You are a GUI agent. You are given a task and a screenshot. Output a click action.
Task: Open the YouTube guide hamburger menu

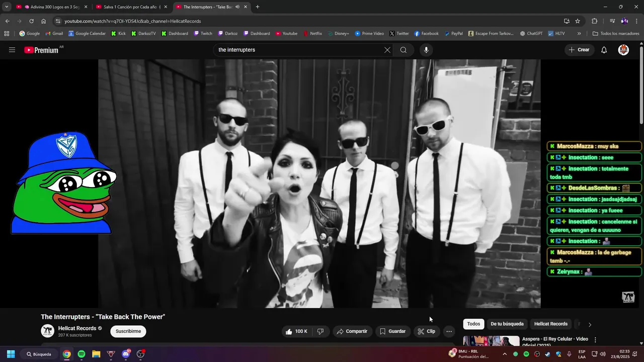(12, 50)
